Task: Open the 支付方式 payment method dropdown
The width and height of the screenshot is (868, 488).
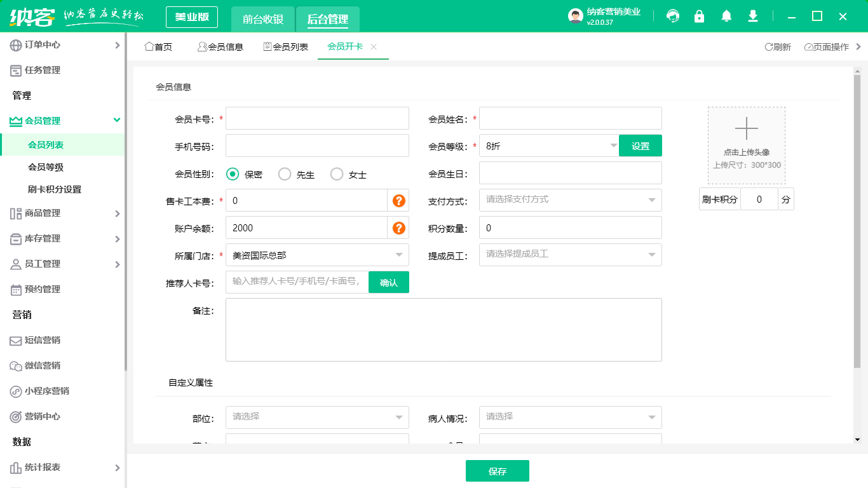Action: click(570, 200)
